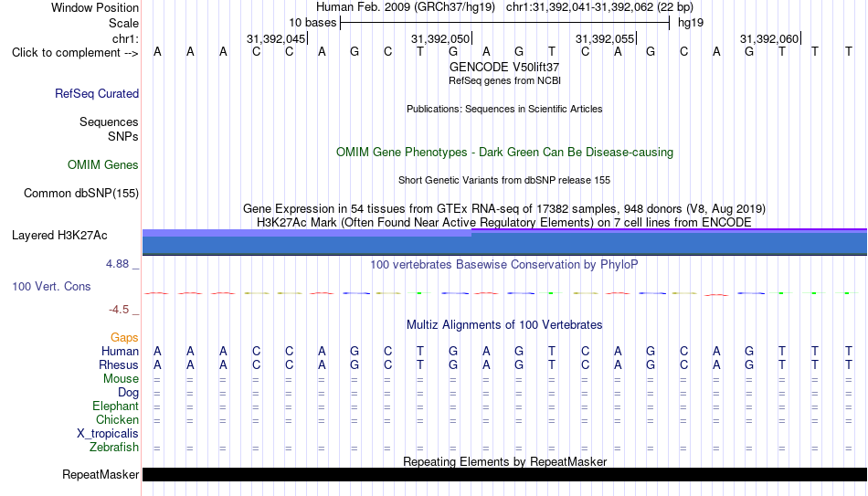This screenshot has width=868, height=496.
Task: Click 'RefSeq genes from NCBI' title
Action: click(x=504, y=80)
